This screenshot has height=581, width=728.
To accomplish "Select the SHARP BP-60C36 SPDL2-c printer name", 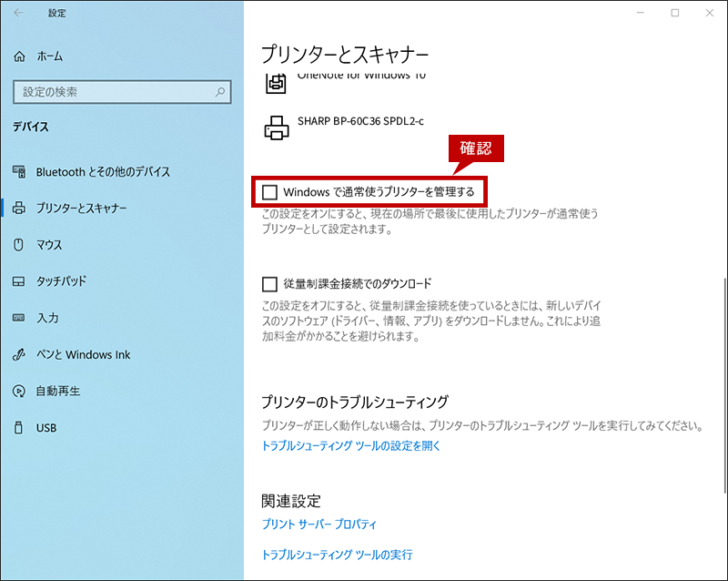I will click(x=360, y=120).
